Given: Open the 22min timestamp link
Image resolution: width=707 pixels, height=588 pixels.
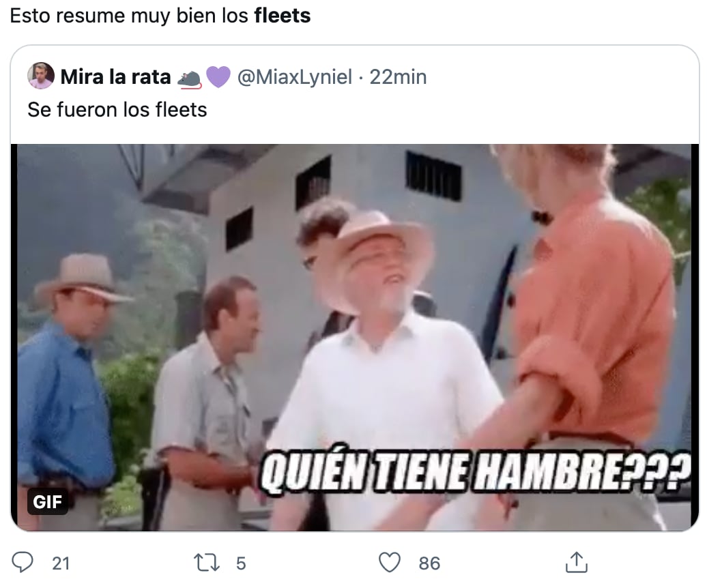Looking at the screenshot, I should tap(398, 77).
